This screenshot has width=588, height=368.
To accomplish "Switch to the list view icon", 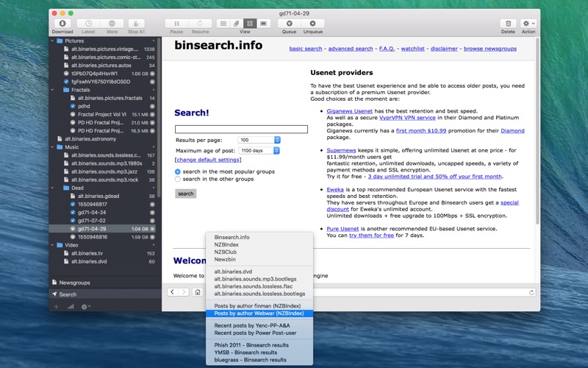I will [223, 24].
